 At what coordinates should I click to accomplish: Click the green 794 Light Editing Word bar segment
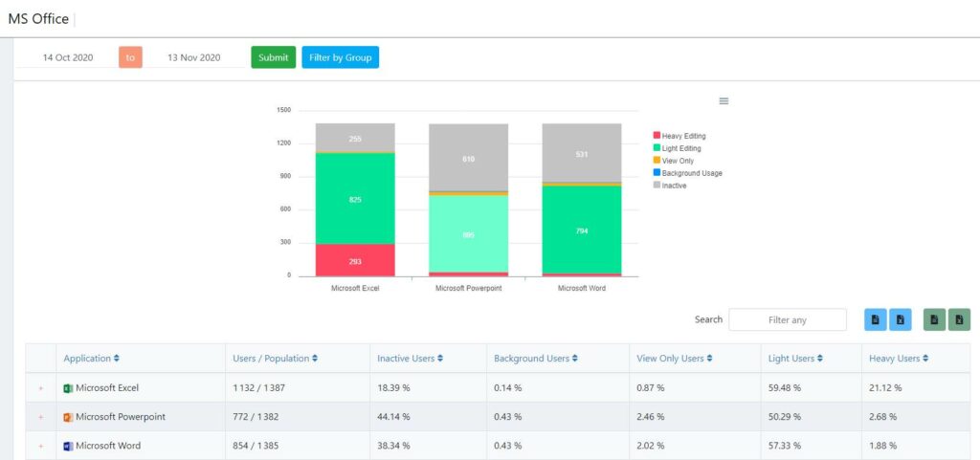click(x=582, y=230)
